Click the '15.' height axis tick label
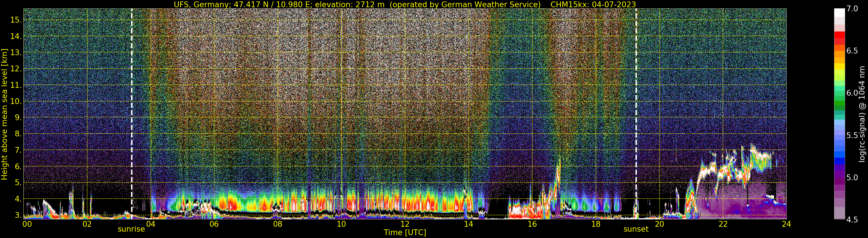868x238 pixels. point(16,20)
